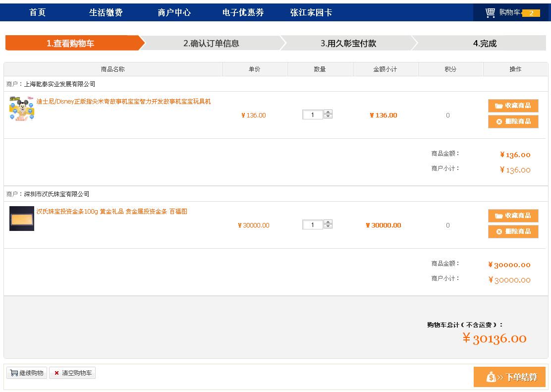551x392 pixels.
Task: Decrease quantity of the gold bar
Action: pos(328,227)
